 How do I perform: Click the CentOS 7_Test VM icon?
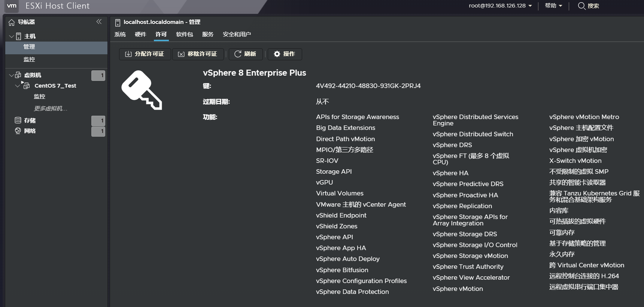(x=27, y=86)
